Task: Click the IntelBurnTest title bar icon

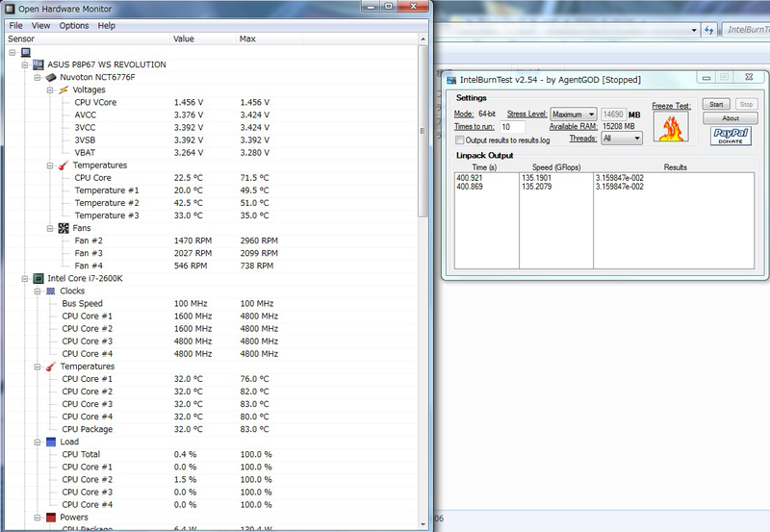Action: pyautogui.click(x=450, y=80)
